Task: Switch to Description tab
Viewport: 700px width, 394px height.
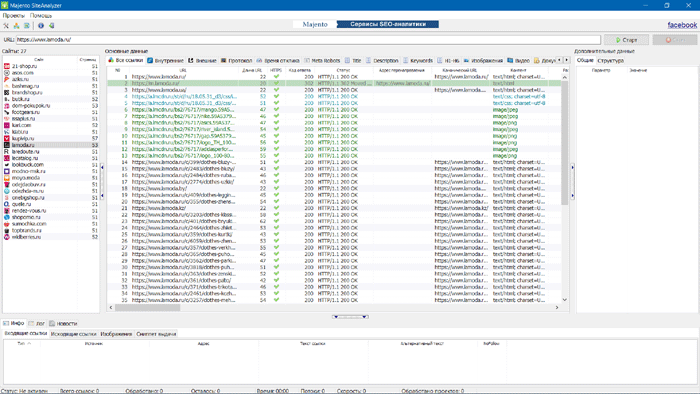Action: point(382,60)
